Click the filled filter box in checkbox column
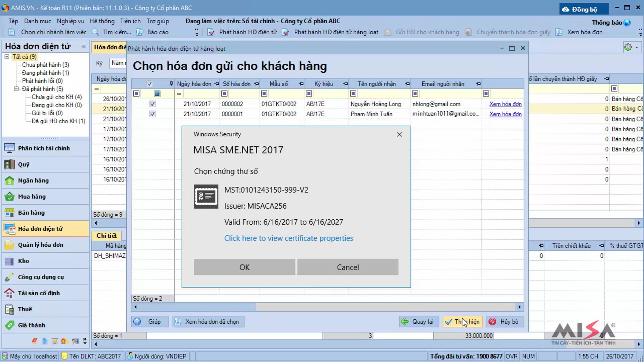Screen dimensions: 644x362 click(x=157, y=93)
